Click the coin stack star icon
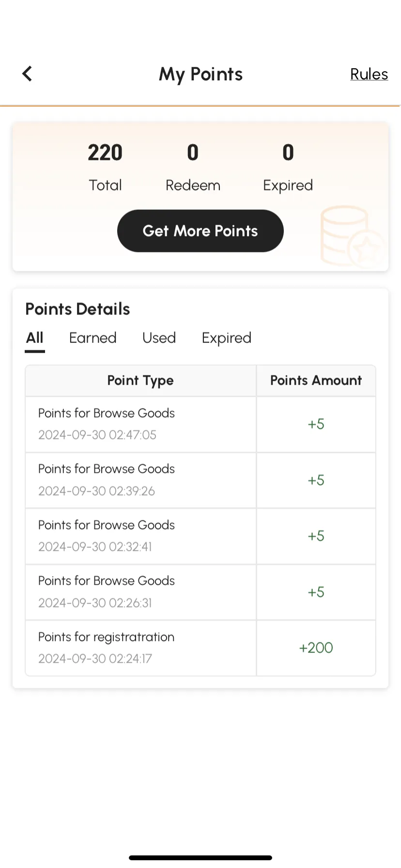Viewport: 401px width, 868px height. [352, 236]
